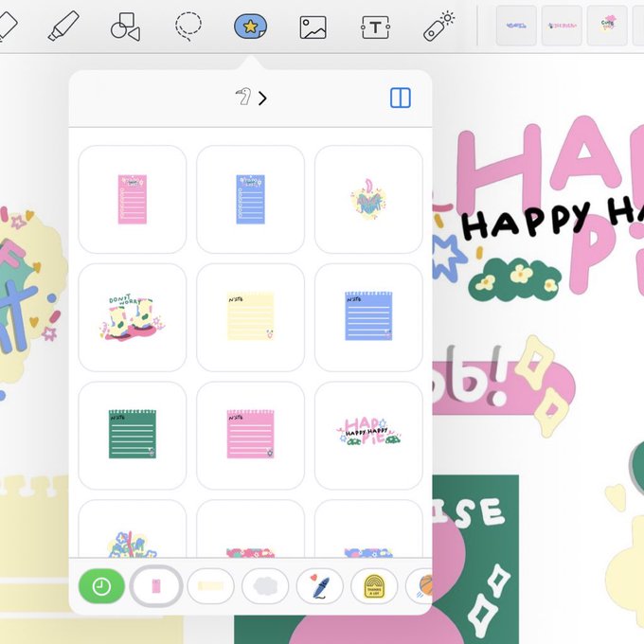Screen dimensions: 644x644
Task: Switch to the blue pen collection tab
Action: (320, 586)
